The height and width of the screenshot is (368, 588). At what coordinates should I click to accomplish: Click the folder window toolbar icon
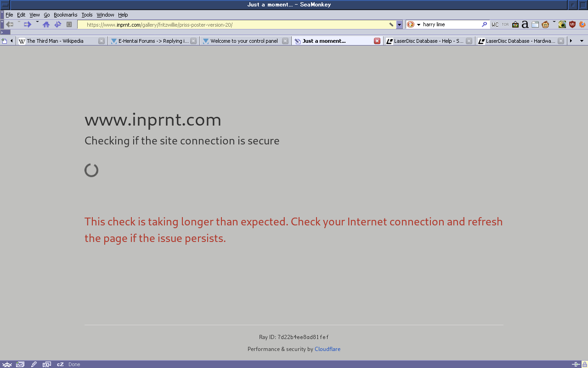pos(535,25)
